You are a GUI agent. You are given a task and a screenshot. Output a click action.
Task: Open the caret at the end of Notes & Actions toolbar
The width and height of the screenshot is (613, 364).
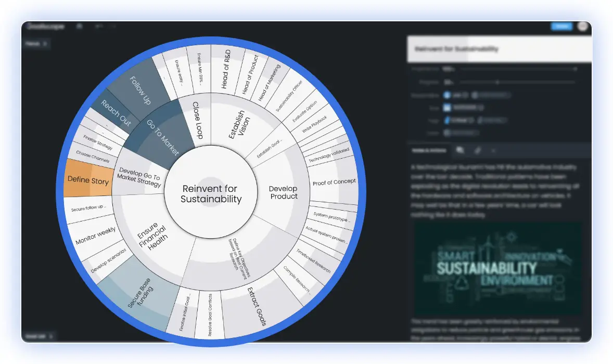(x=493, y=151)
